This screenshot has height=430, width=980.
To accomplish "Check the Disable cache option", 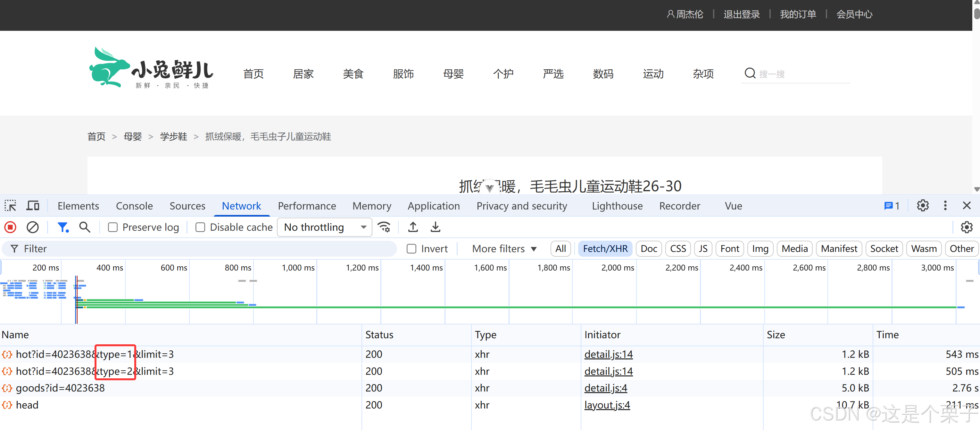I will (200, 228).
